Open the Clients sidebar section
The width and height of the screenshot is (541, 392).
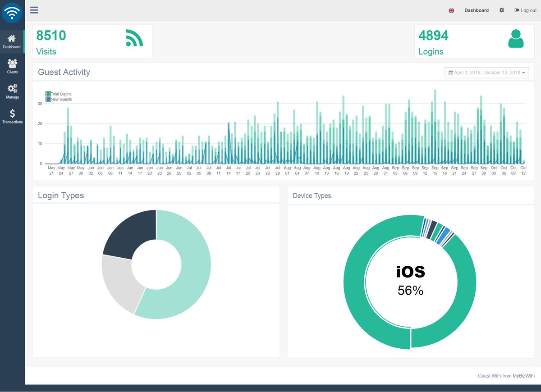[12, 67]
